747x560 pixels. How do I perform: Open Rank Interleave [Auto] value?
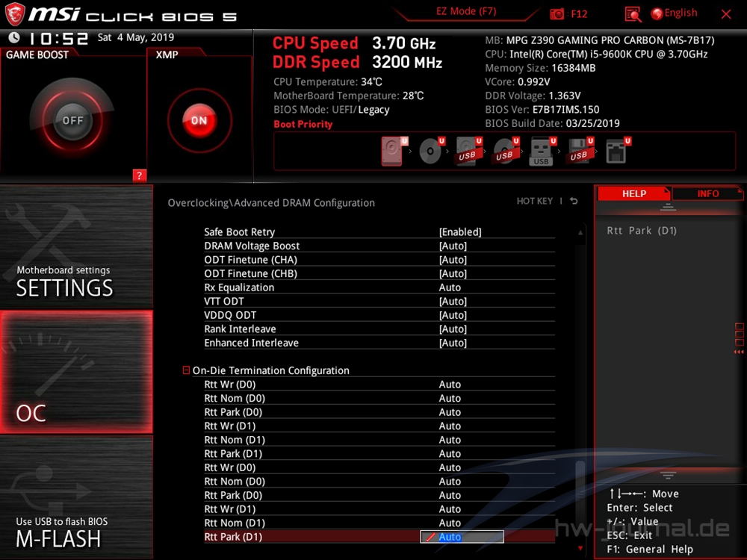coord(453,329)
